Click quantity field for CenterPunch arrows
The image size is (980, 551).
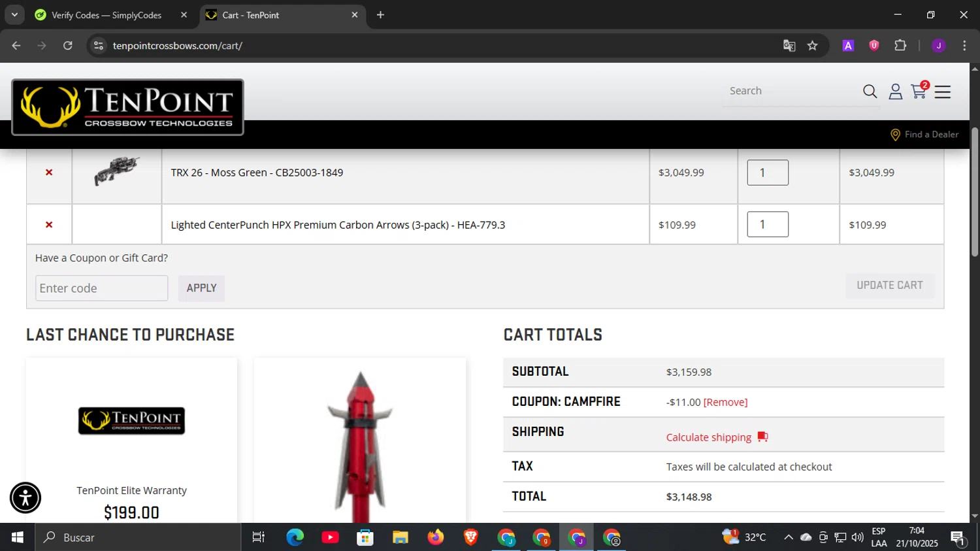click(768, 224)
